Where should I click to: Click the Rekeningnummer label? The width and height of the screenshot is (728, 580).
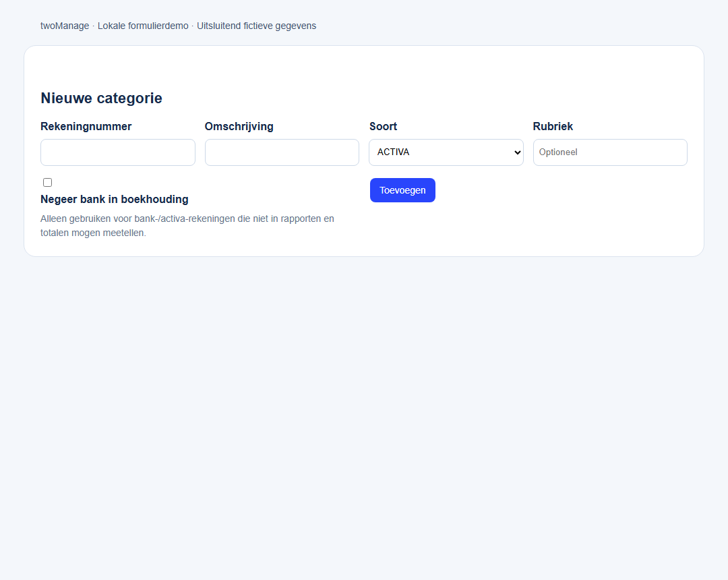coord(86,126)
